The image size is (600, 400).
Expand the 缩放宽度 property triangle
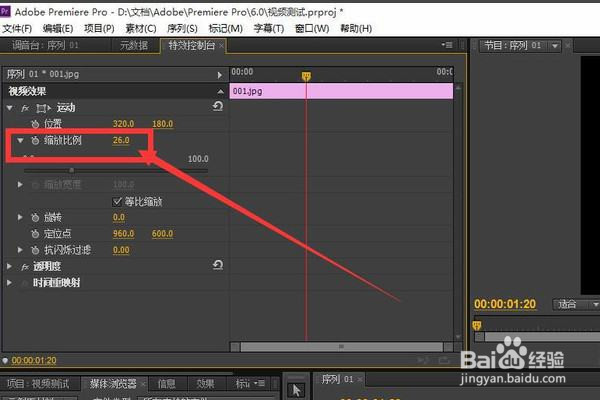[20, 184]
